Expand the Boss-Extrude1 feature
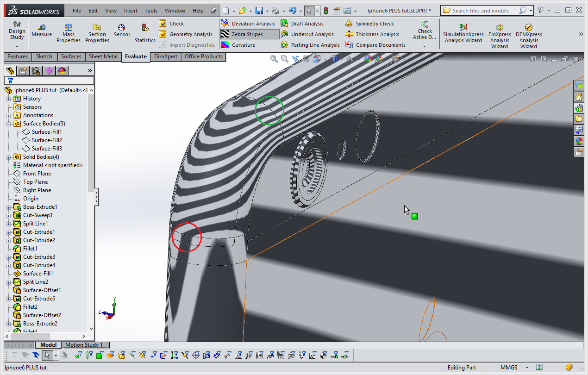This screenshot has height=375, width=588. pos(8,207)
